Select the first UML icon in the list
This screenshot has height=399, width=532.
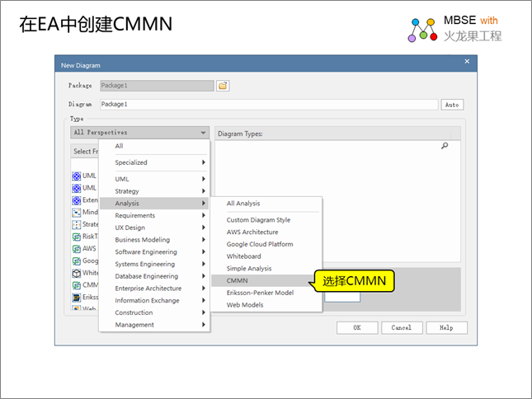pyautogui.click(x=77, y=176)
